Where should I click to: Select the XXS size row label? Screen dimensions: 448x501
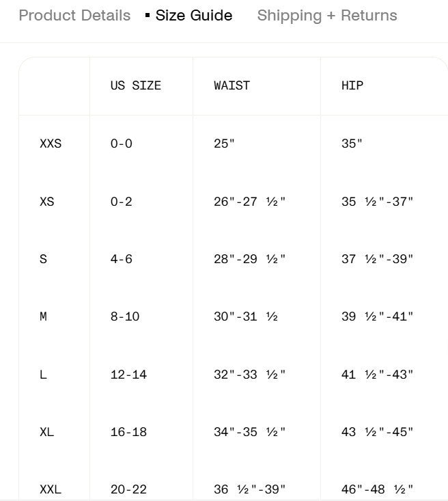pyautogui.click(x=51, y=144)
